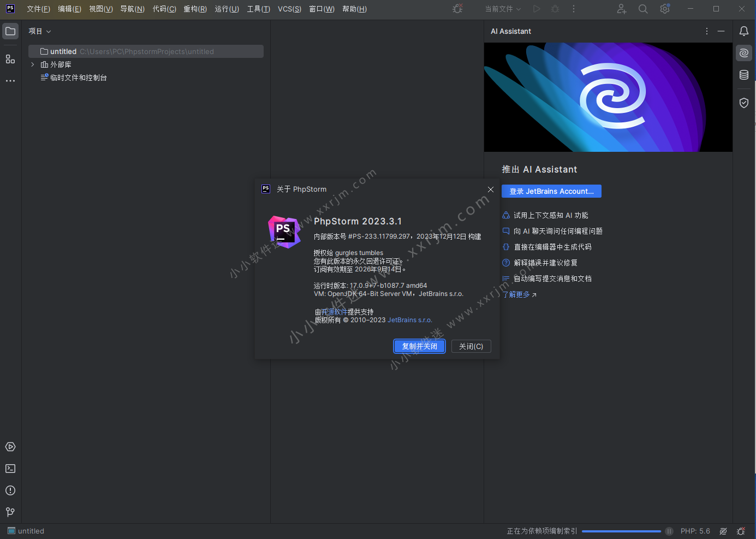Open the Git version control tool window
This screenshot has width=756, height=539.
[10, 512]
